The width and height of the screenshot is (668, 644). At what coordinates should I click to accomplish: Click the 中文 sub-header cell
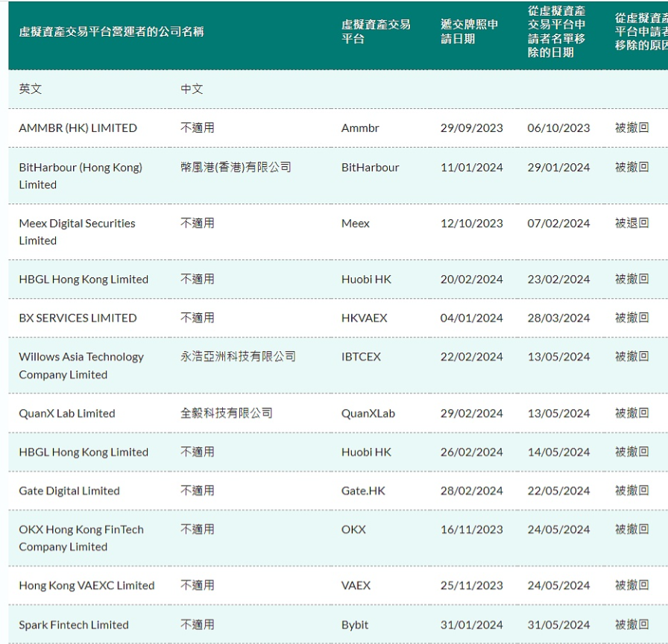tap(192, 89)
